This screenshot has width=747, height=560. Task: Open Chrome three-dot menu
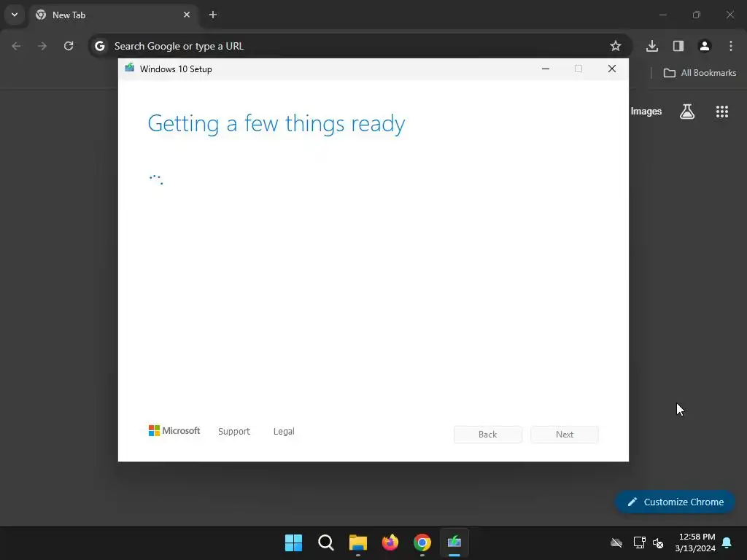[x=731, y=46]
